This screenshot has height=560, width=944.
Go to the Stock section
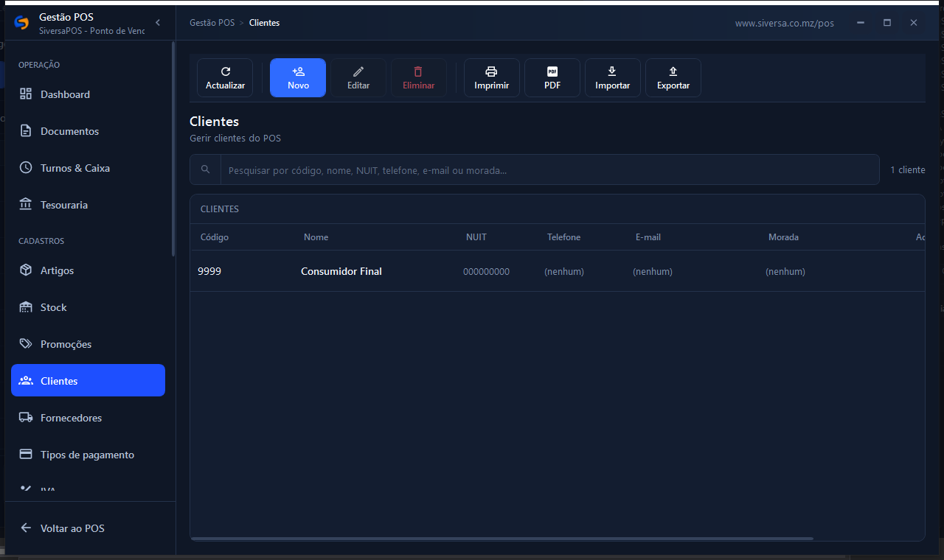click(88, 307)
